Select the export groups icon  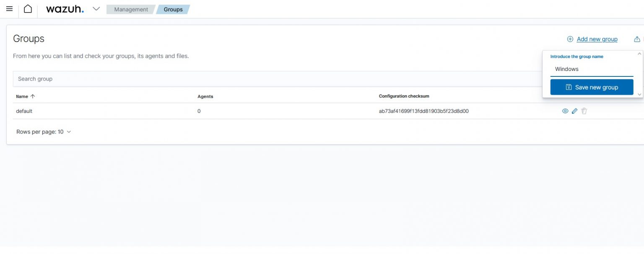[x=637, y=39]
